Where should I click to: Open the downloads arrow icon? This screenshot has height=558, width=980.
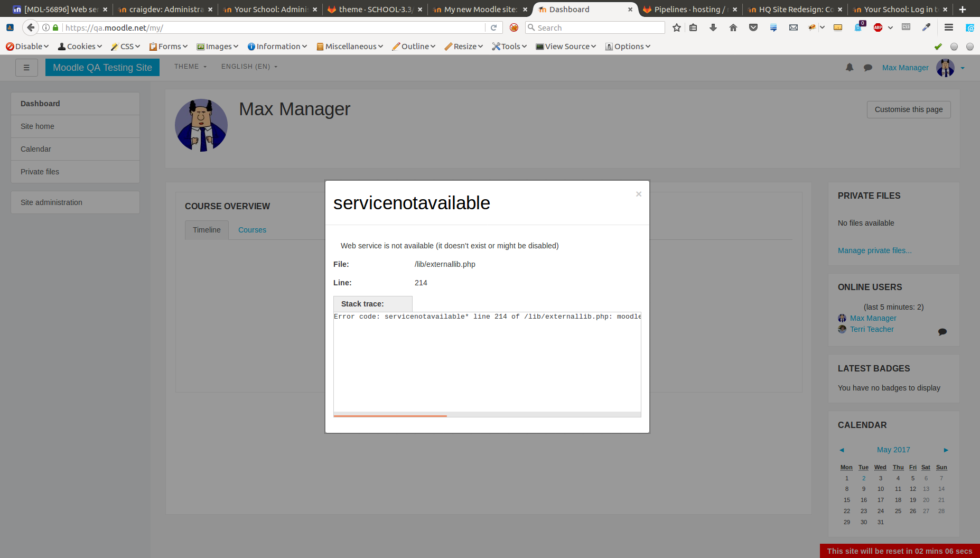point(713,27)
